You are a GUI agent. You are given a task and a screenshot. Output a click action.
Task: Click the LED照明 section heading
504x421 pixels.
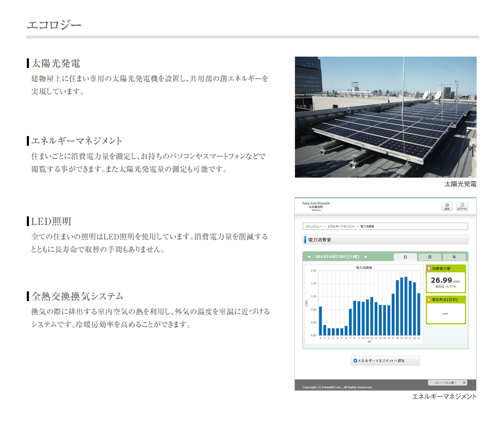pos(51,221)
